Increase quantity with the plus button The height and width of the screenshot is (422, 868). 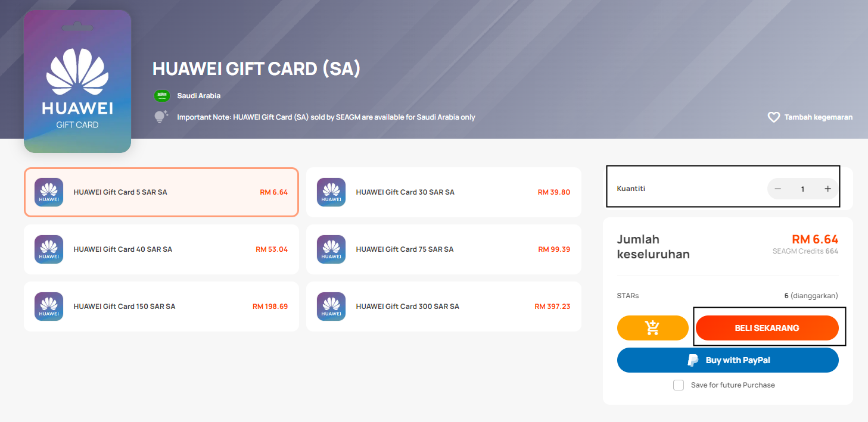coord(827,189)
